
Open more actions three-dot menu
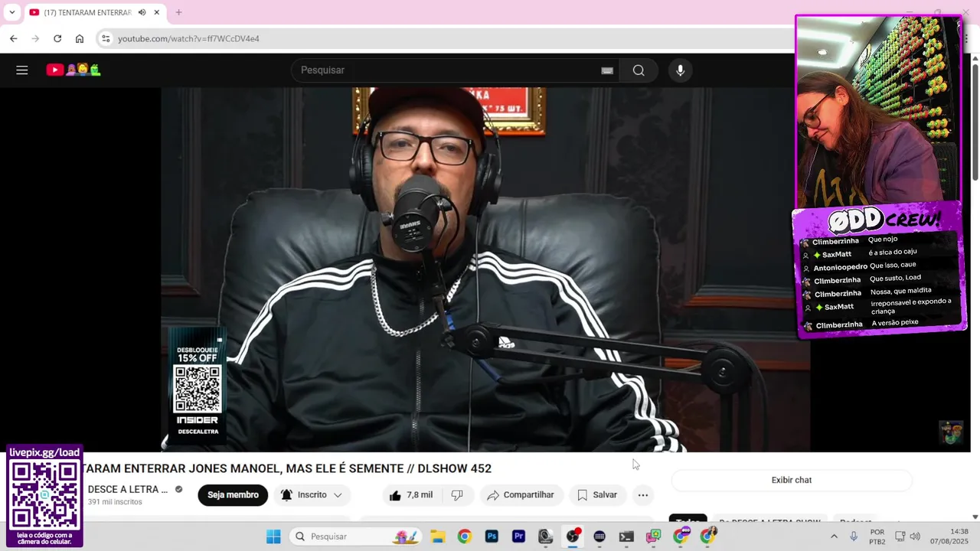(x=643, y=495)
